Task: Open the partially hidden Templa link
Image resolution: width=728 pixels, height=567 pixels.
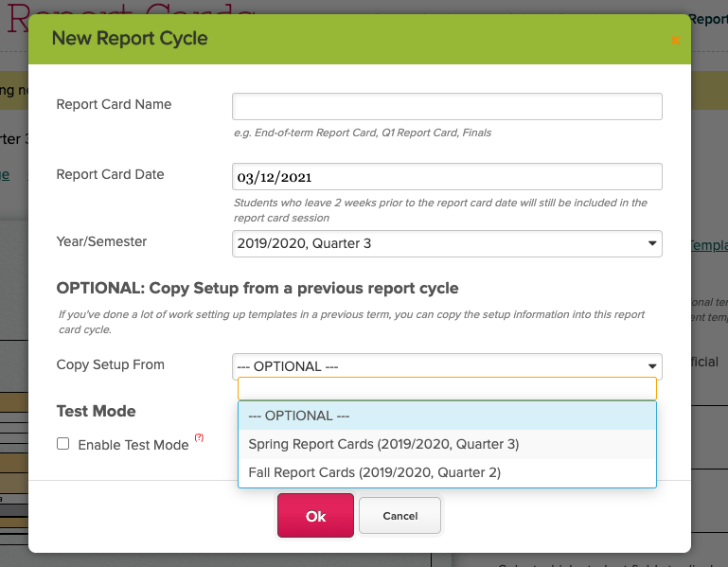Action: click(708, 245)
